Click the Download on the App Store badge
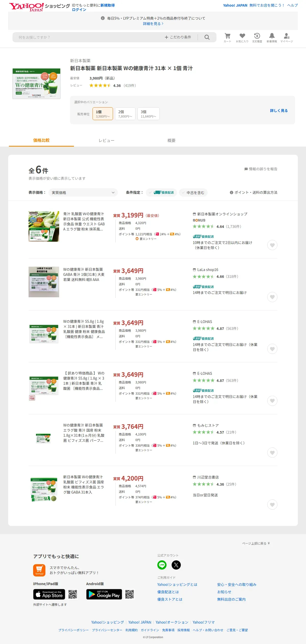This screenshot has height=644, width=306. (49, 594)
